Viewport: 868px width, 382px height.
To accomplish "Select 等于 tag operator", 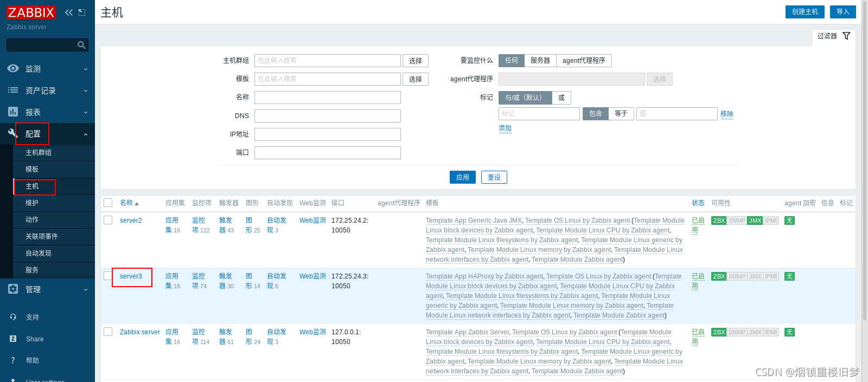I will coord(621,113).
